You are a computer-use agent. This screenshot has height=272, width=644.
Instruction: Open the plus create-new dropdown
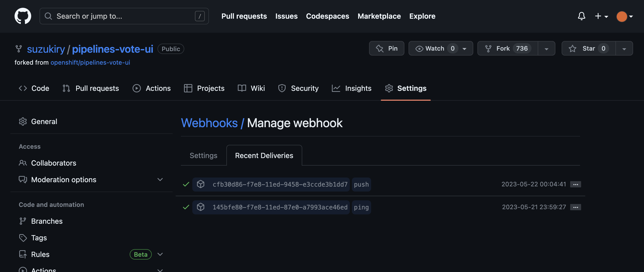click(x=601, y=16)
